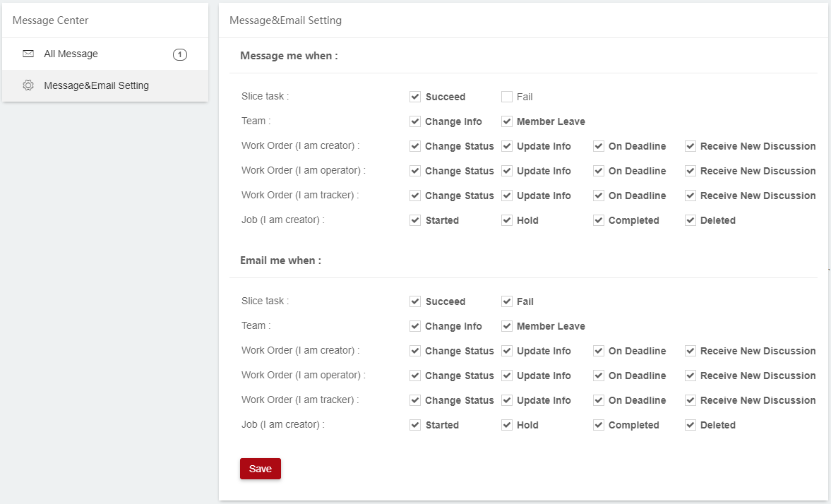Toggle Change Info for Team under Email me
Viewport: 831px width, 504px height.
[x=415, y=326]
